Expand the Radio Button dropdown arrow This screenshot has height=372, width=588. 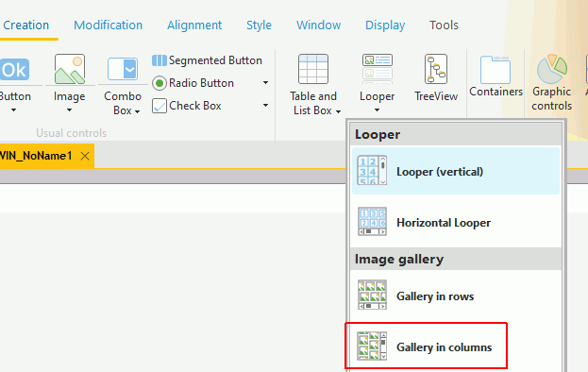[x=265, y=83]
